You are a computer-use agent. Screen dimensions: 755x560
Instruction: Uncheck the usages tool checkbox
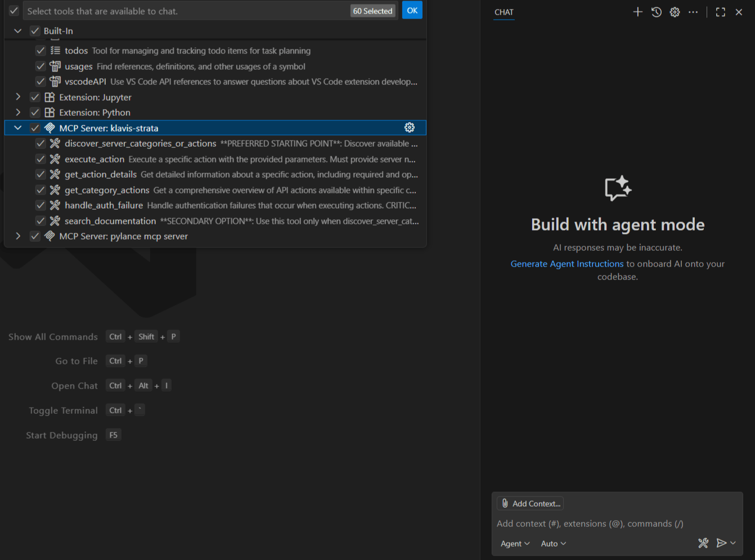pos(41,66)
